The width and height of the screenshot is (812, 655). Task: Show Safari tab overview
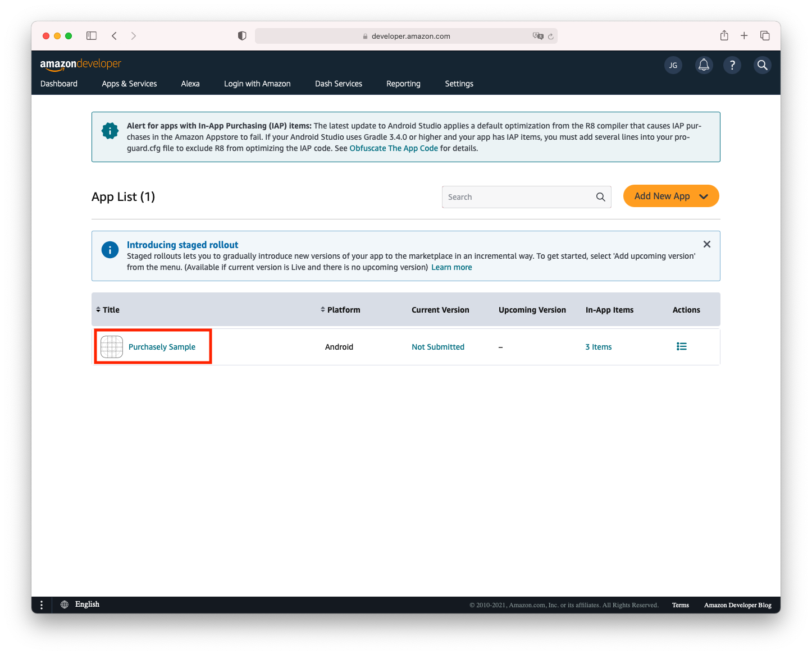point(765,36)
